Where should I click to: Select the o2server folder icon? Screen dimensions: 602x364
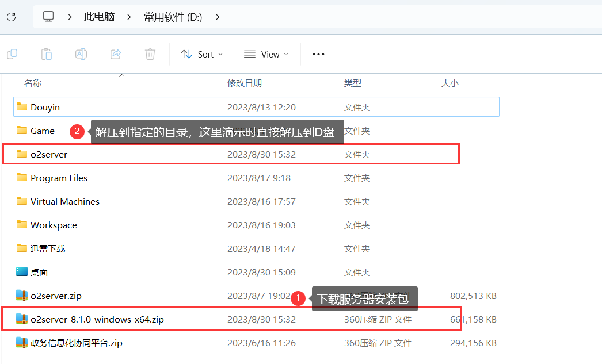[x=22, y=154]
